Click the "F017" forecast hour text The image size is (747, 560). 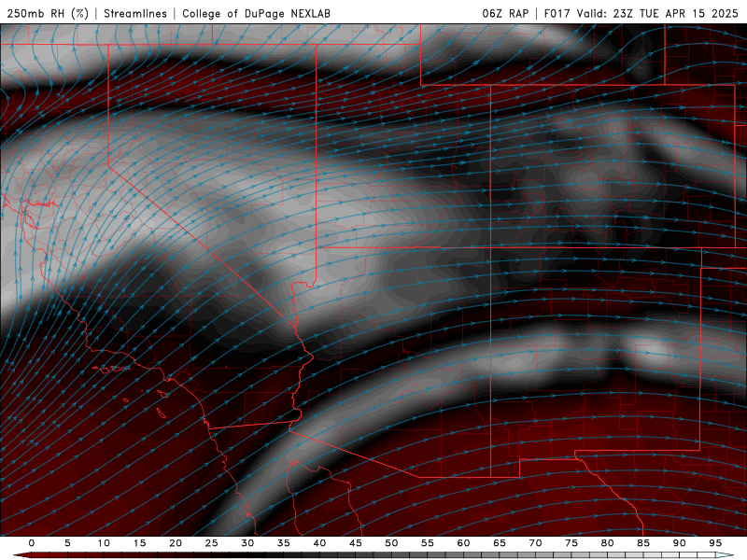pos(557,13)
